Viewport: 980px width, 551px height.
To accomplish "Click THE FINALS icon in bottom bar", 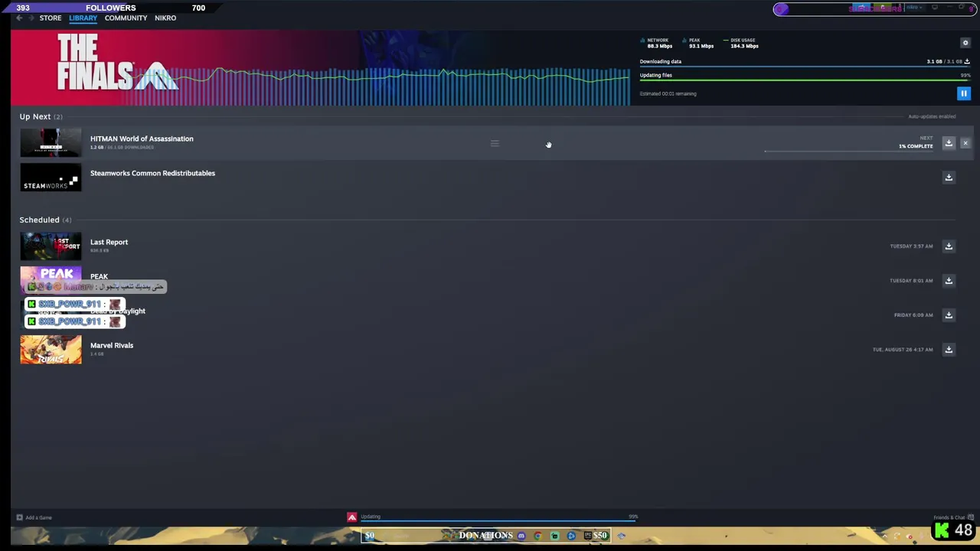I will tap(352, 517).
